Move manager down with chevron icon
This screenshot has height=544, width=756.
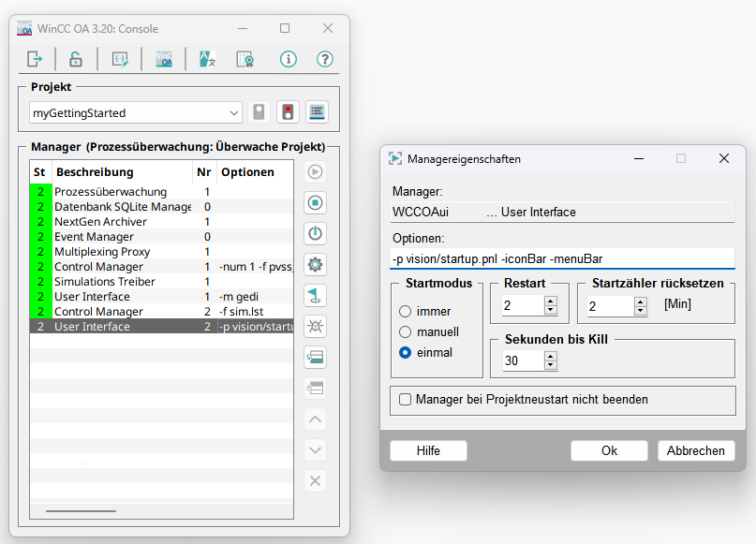tap(315, 450)
